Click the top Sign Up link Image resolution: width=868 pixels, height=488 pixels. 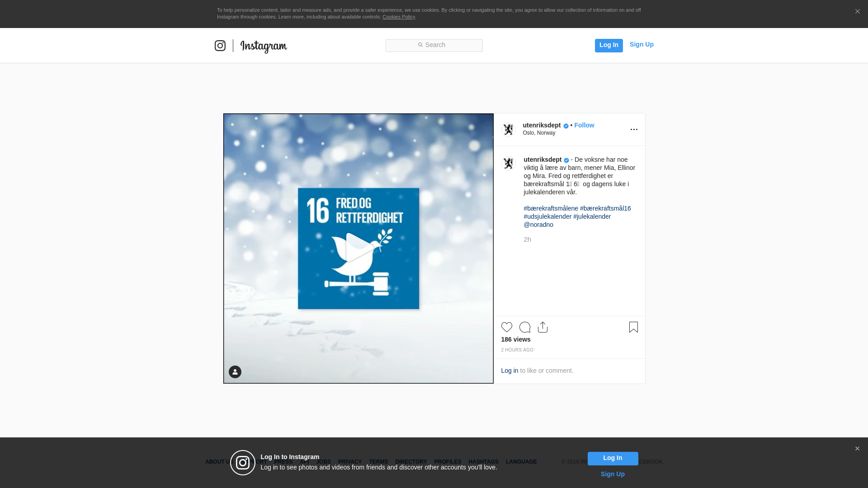click(x=641, y=44)
